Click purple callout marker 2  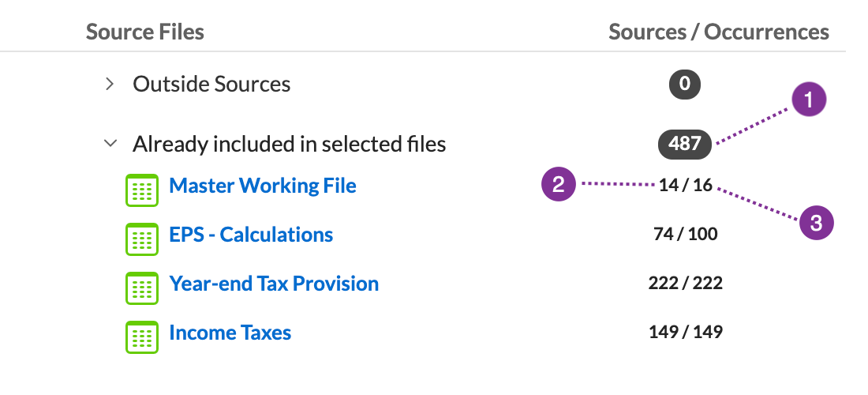click(x=559, y=184)
